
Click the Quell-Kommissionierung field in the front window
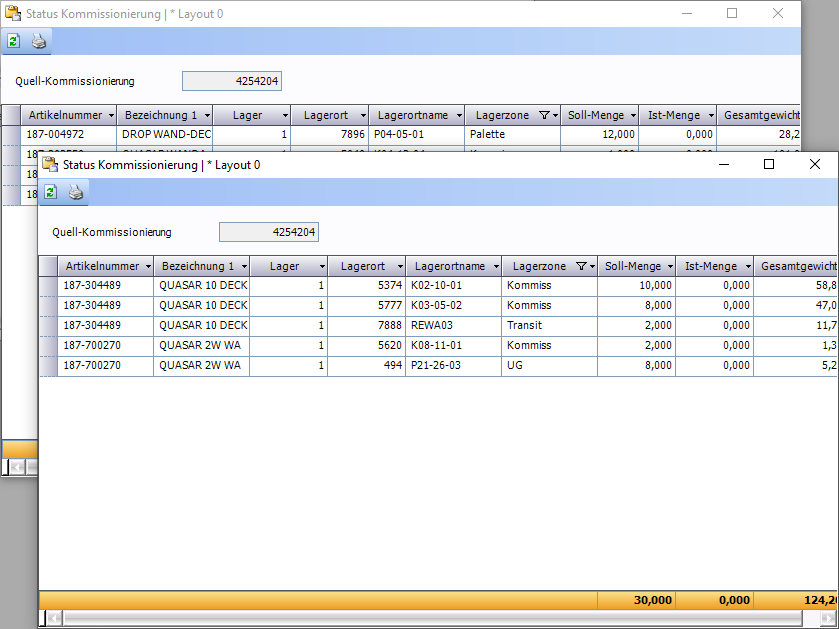click(268, 232)
